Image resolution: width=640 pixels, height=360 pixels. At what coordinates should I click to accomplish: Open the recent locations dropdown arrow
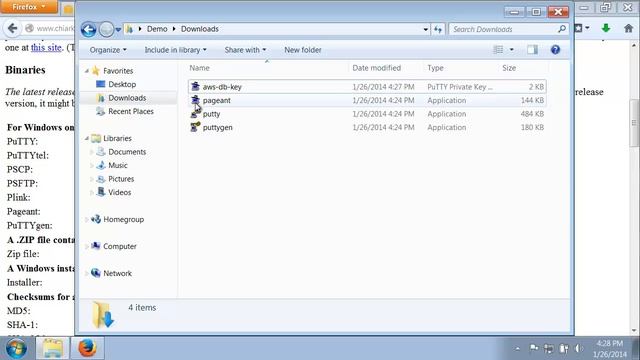pyautogui.click(x=118, y=30)
